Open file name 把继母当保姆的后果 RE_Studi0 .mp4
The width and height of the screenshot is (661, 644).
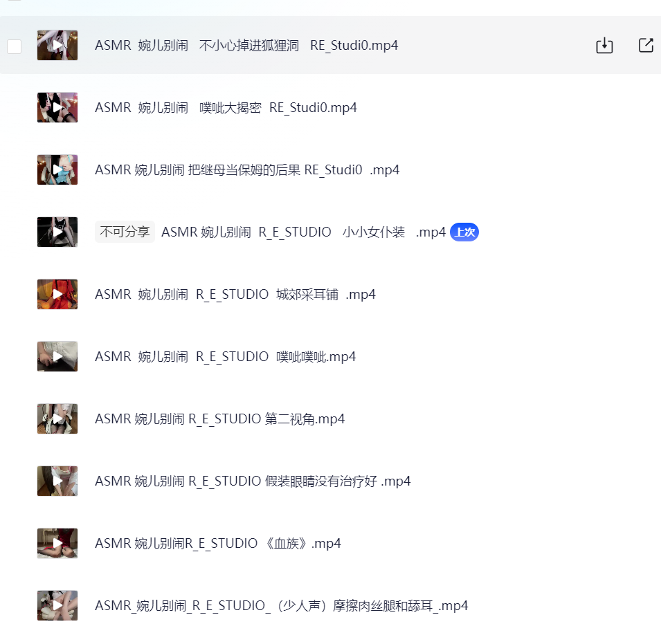point(247,170)
